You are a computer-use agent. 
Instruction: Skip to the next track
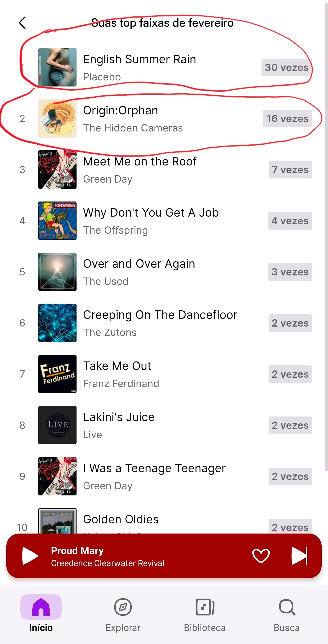coord(299,555)
